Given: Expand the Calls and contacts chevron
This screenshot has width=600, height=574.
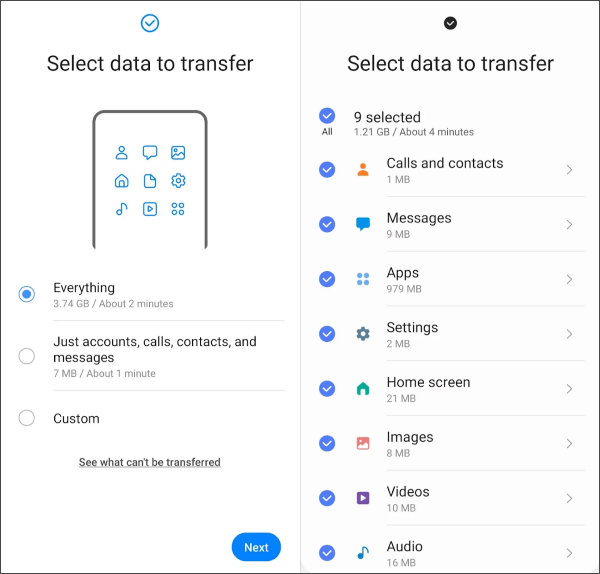Looking at the screenshot, I should (569, 170).
